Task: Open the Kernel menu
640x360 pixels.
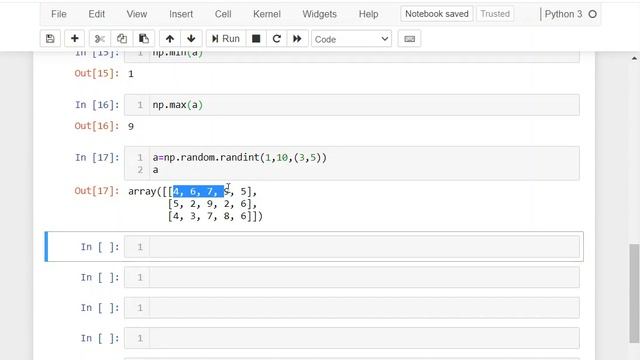Action: point(267,14)
